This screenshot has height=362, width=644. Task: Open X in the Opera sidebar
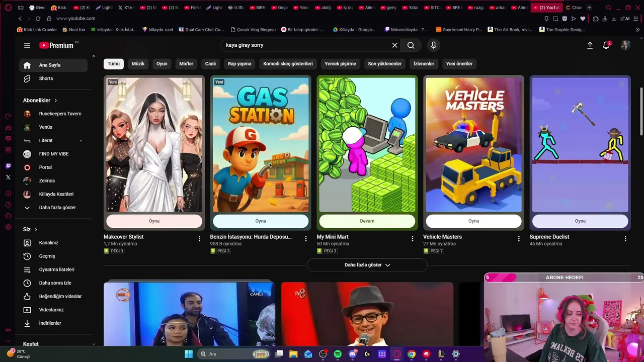coord(8,177)
